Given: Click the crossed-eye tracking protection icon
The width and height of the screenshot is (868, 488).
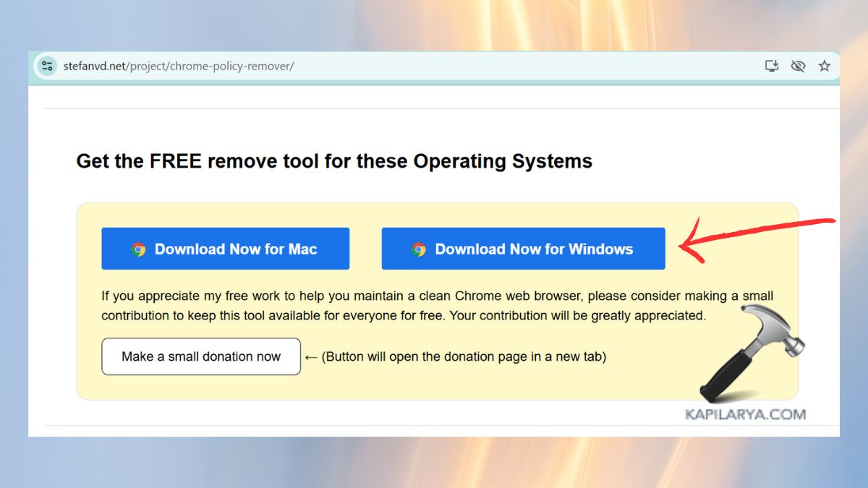Looking at the screenshot, I should tap(798, 65).
